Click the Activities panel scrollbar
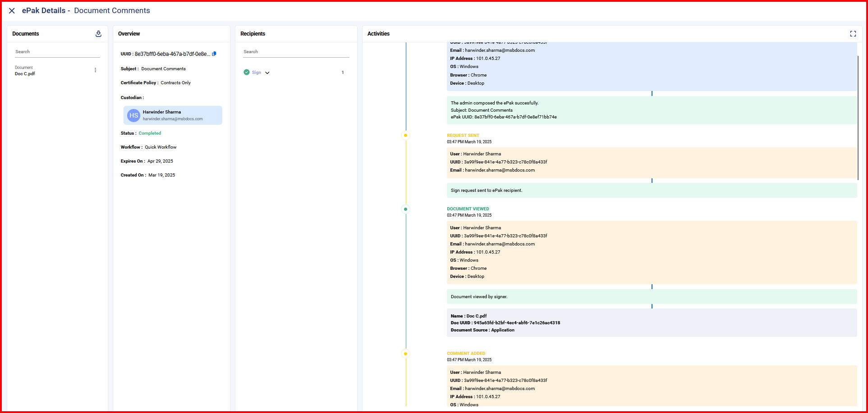This screenshot has height=413, width=868. (857, 117)
